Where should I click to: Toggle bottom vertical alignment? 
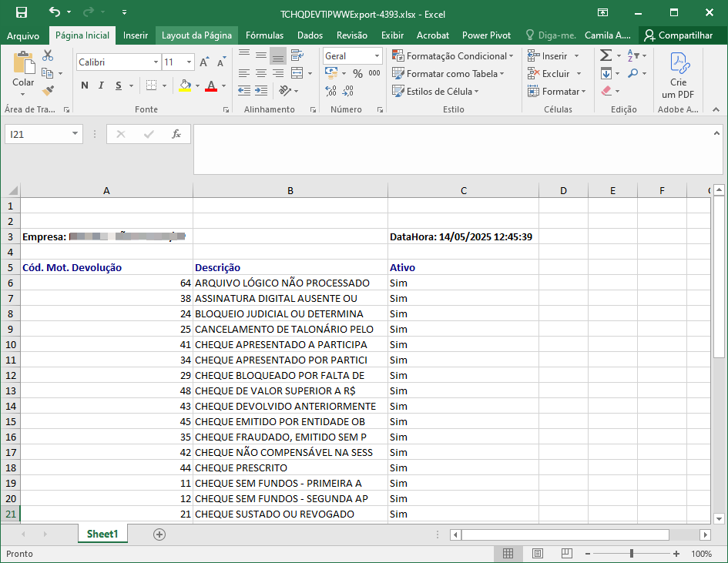[x=278, y=56]
